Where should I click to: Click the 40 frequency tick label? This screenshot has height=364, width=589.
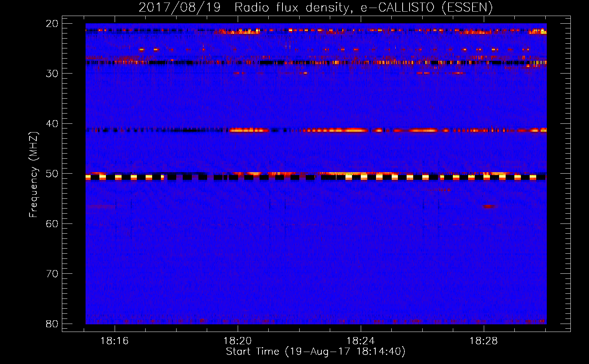[x=52, y=124]
